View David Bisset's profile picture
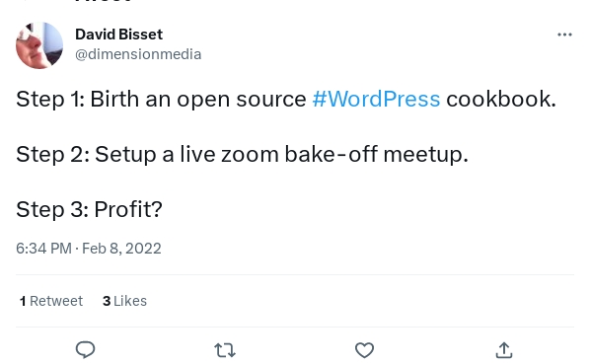The height and width of the screenshot is (364, 590). [39, 45]
